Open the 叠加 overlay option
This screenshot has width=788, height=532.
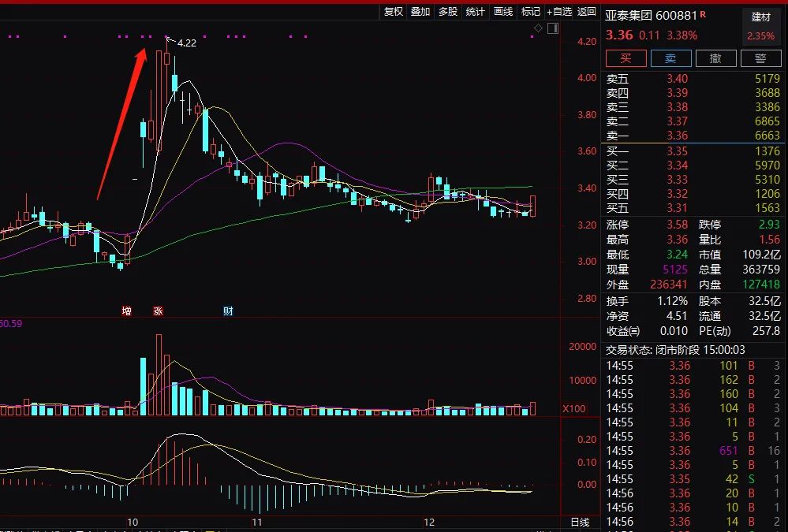click(420, 11)
